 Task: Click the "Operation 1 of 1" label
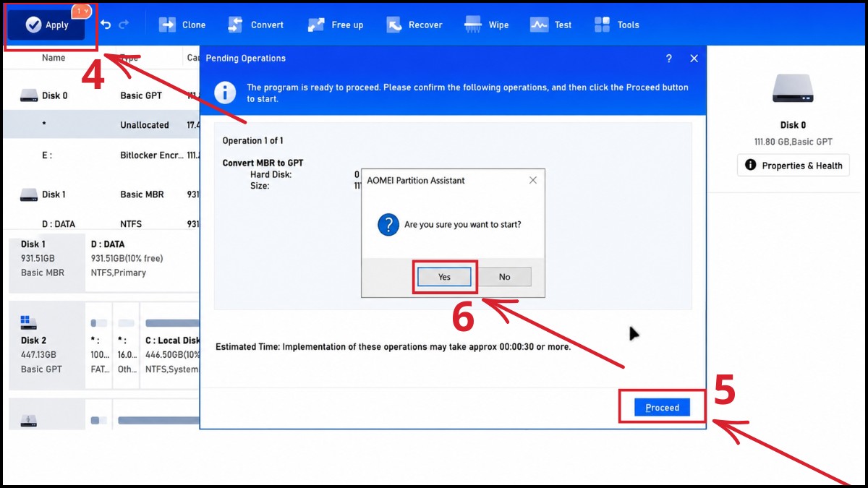(252, 141)
